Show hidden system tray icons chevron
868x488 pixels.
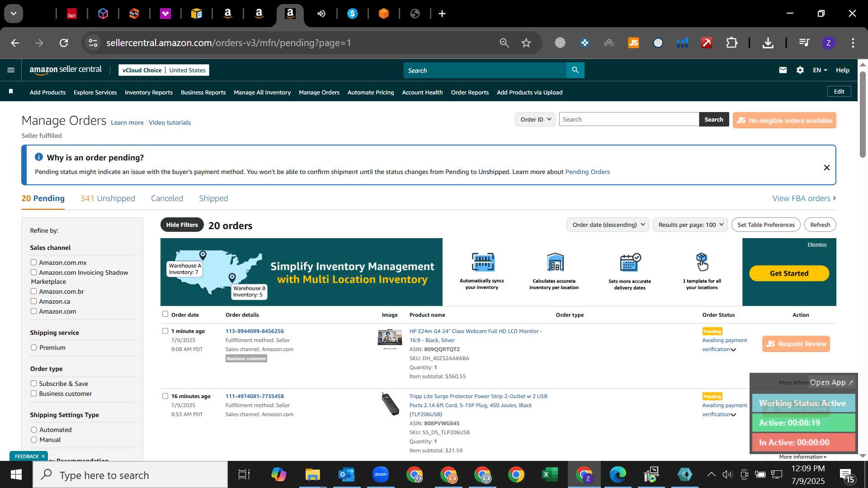pos(711,474)
